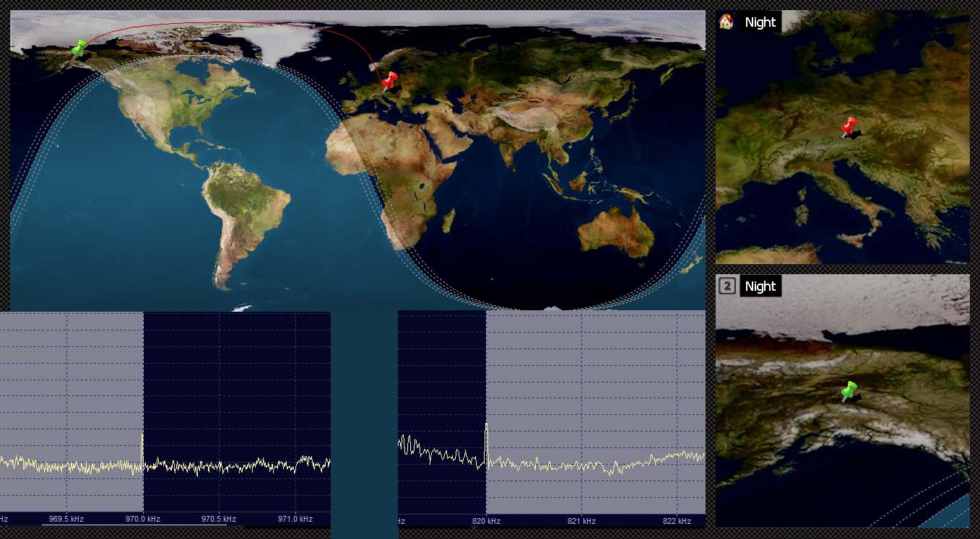Viewport: 980px width, 539px height.
Task: Click the Night label beside the home icon
Action: [760, 22]
